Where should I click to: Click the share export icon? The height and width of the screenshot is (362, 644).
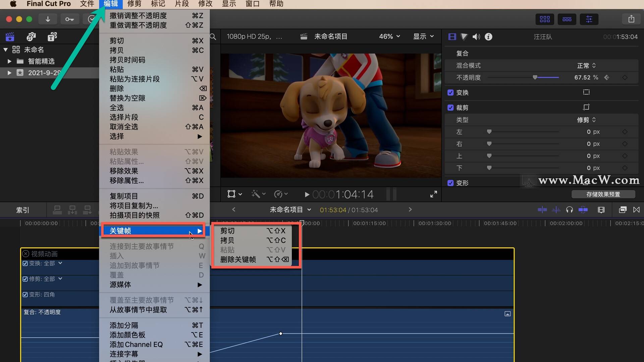(631, 19)
